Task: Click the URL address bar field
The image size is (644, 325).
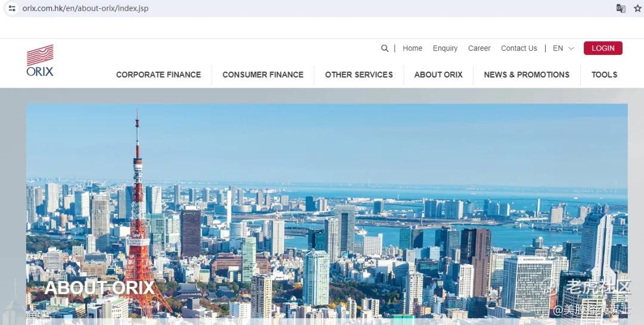Action: click(x=312, y=8)
